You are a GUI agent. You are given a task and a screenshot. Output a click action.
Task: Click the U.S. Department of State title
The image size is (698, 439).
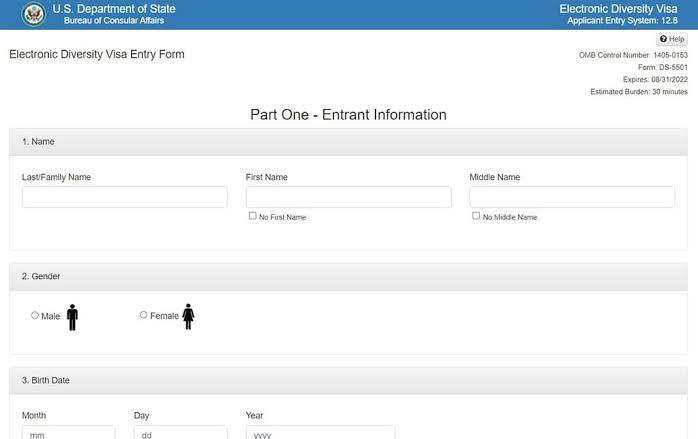(113, 9)
